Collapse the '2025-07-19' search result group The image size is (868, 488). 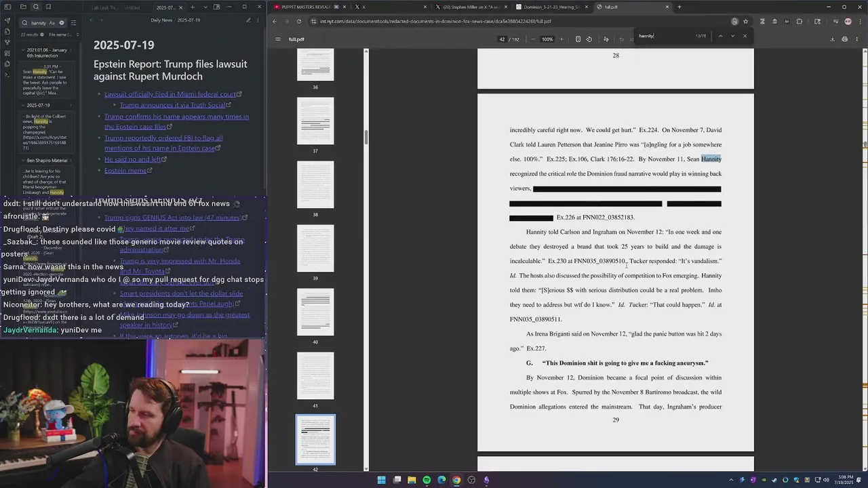click(24, 106)
